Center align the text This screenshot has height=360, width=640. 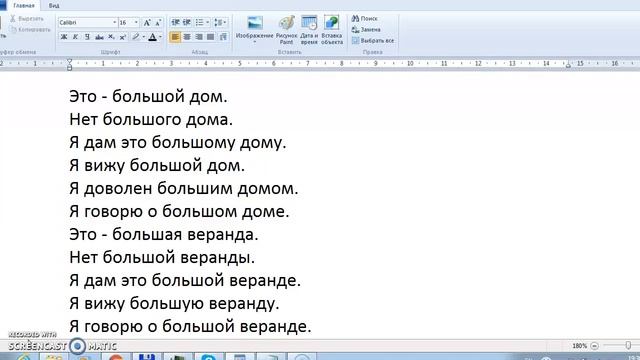coord(187,37)
